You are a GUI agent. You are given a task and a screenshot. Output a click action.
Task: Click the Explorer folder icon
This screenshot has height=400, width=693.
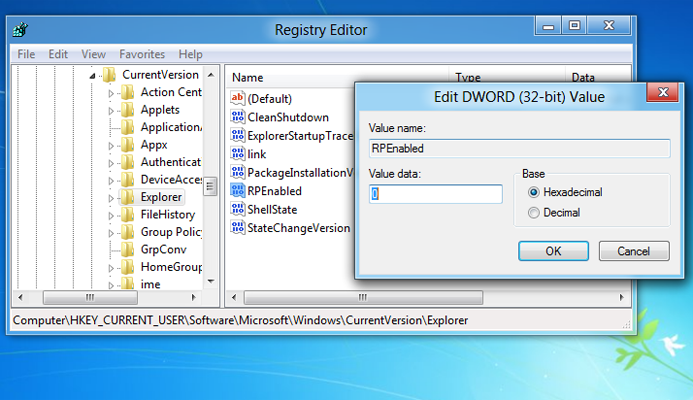click(x=128, y=197)
